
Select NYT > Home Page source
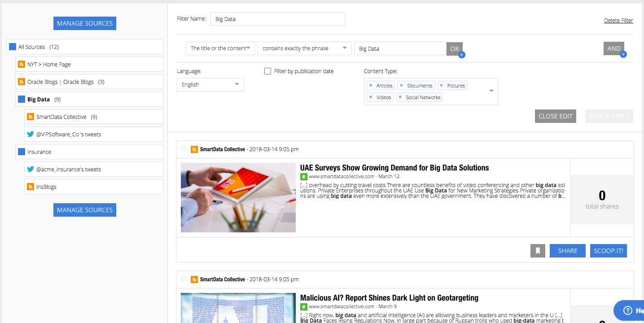coord(89,64)
